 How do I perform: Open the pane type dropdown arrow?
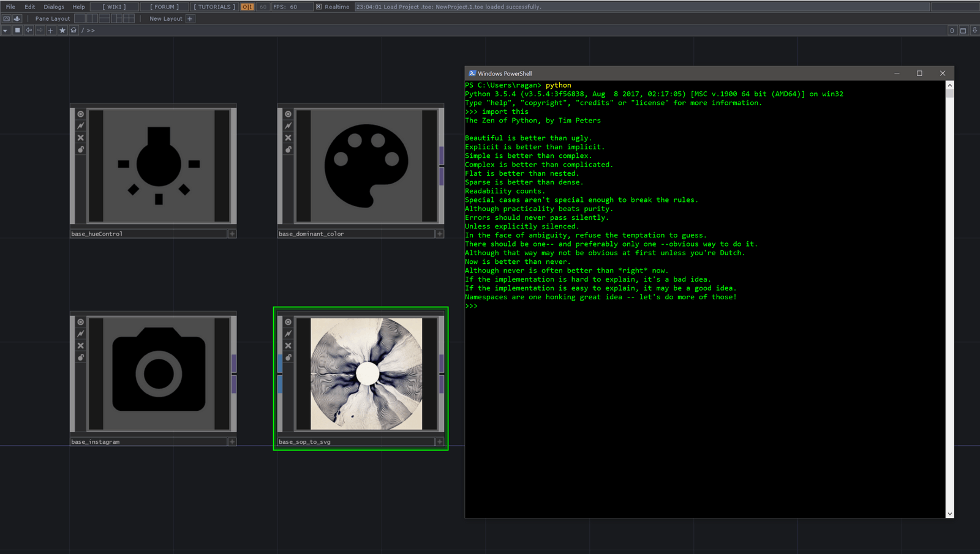coord(5,30)
